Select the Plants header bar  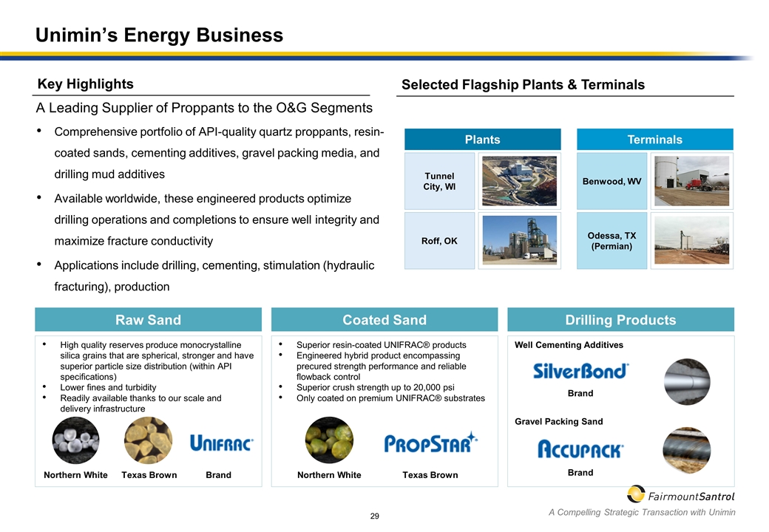tap(482, 140)
